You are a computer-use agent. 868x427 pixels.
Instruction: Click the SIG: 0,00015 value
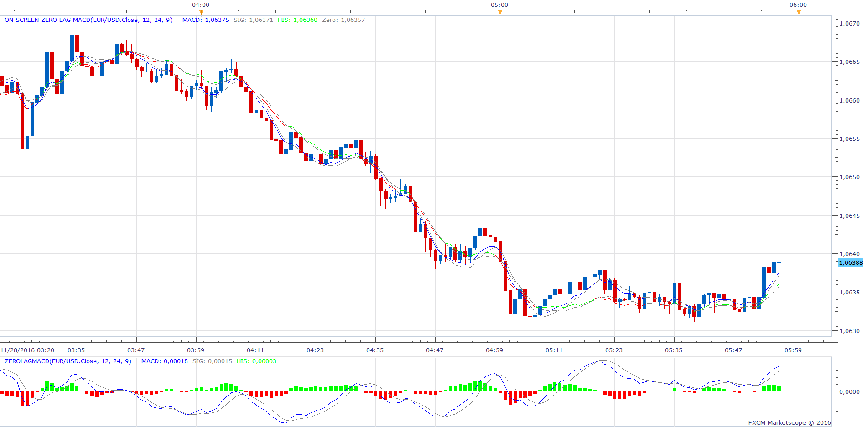pos(212,361)
